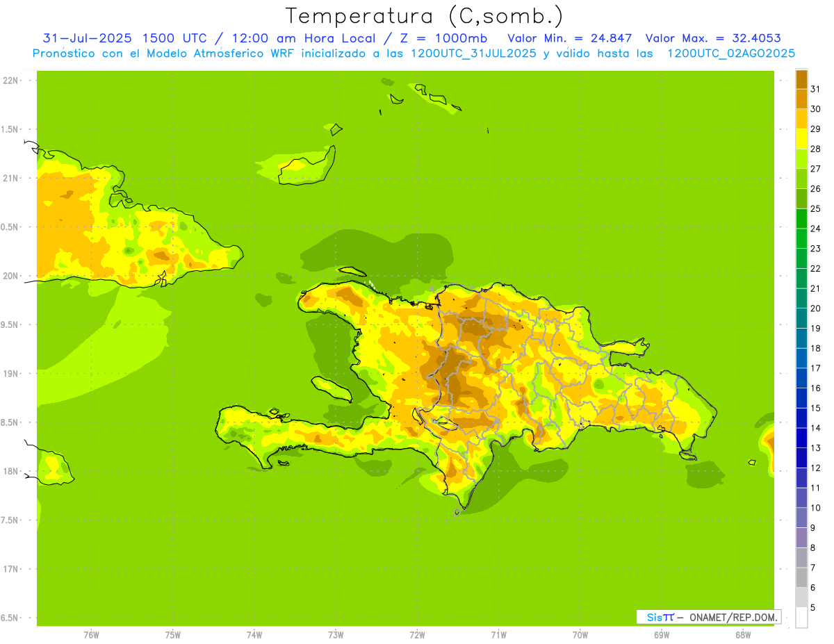
Task: Click the "21N" latitude label
Action: pos(10,178)
